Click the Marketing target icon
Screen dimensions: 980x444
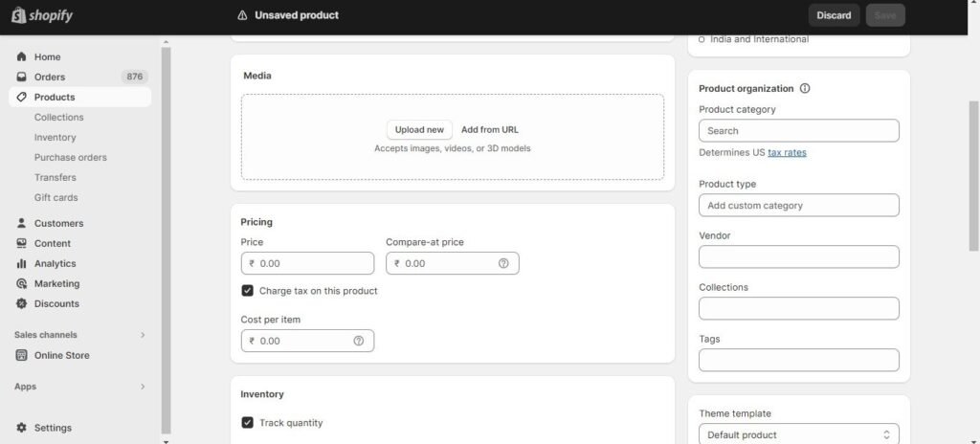[21, 284]
